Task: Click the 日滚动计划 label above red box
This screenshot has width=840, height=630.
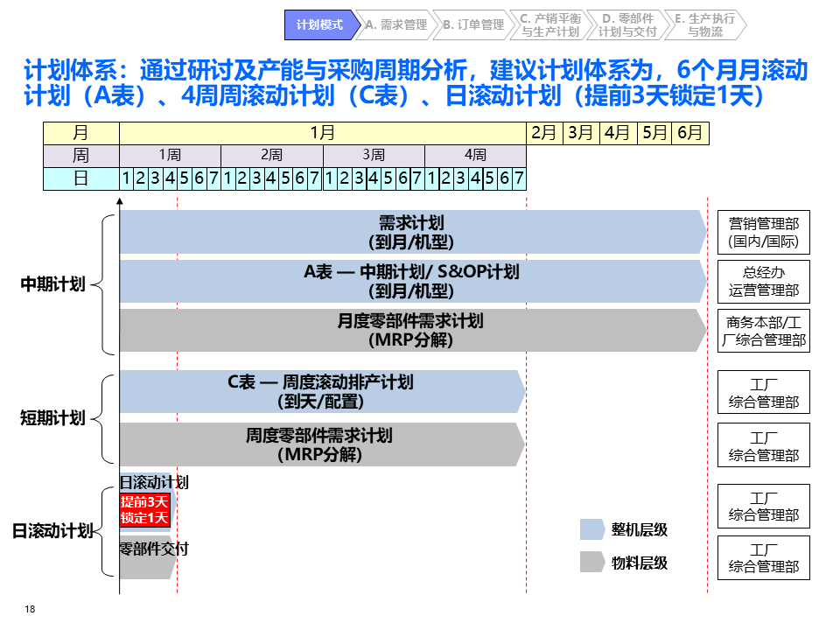Action: (x=154, y=482)
